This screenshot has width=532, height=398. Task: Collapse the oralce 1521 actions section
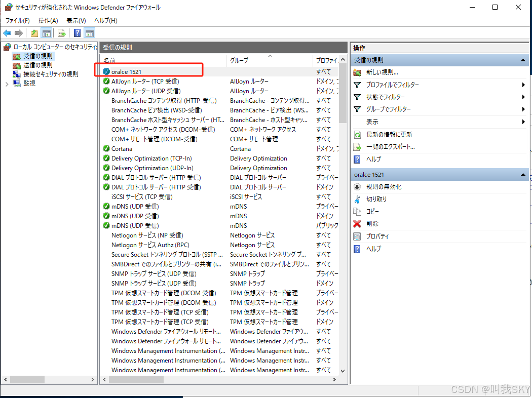click(x=523, y=175)
